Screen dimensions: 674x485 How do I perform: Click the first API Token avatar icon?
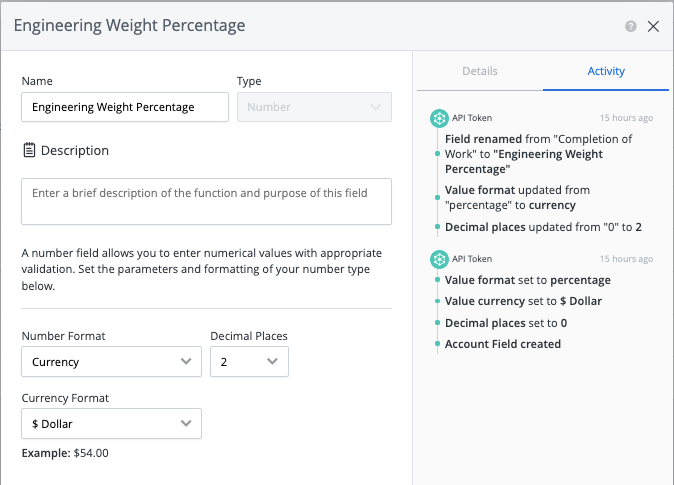pos(438,118)
